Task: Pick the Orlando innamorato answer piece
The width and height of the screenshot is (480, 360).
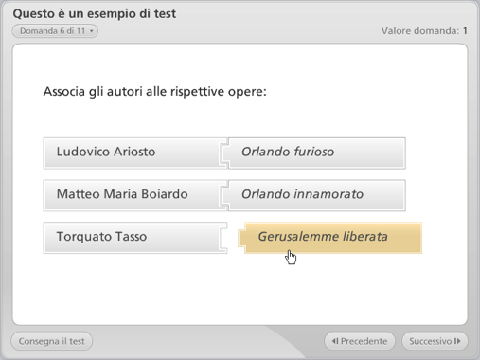Action: click(313, 195)
